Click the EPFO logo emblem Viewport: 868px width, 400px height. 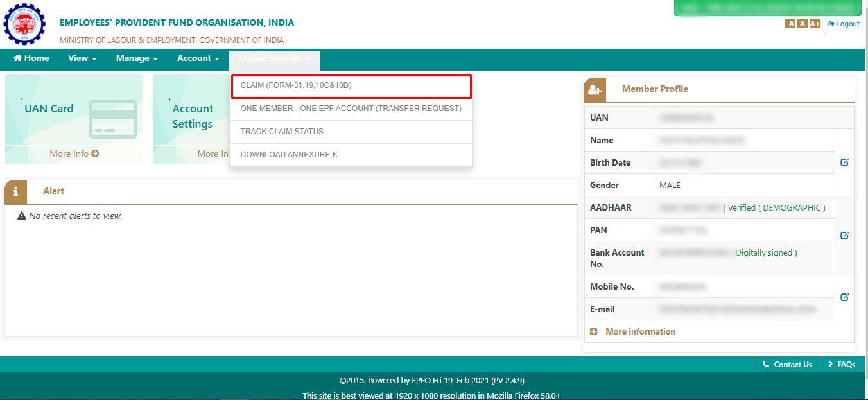click(24, 24)
